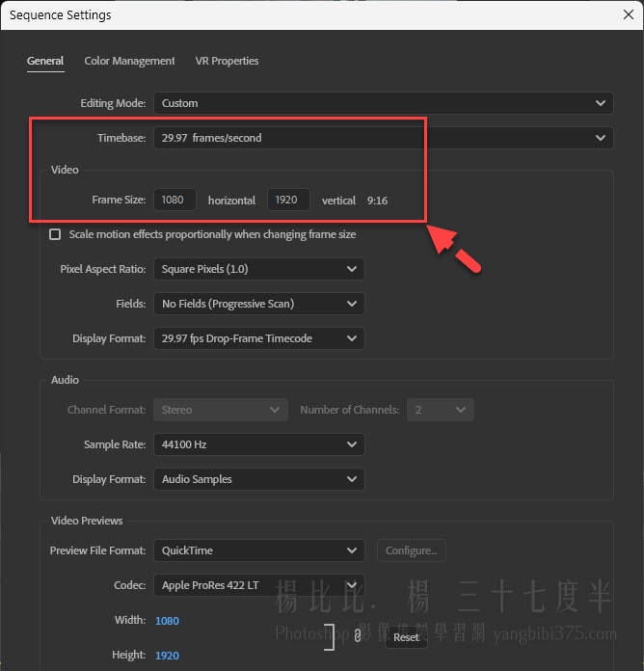
Task: Open the audio Display Format Audio Samples dropdown
Action: (x=259, y=479)
